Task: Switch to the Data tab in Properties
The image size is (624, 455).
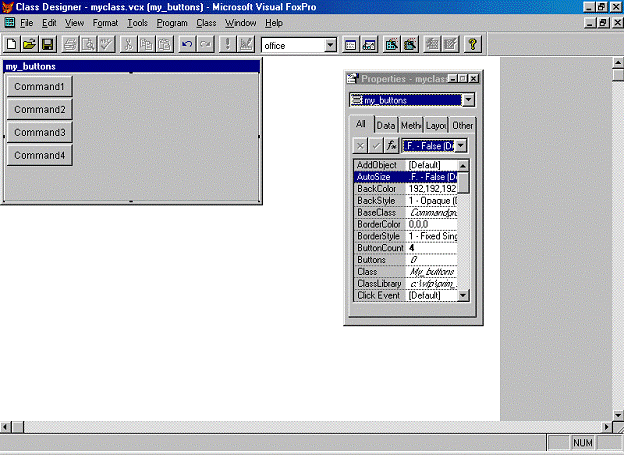Action: tap(386, 125)
